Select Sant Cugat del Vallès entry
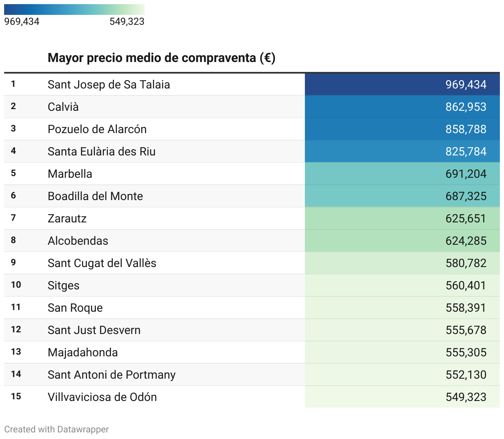 click(102, 263)
